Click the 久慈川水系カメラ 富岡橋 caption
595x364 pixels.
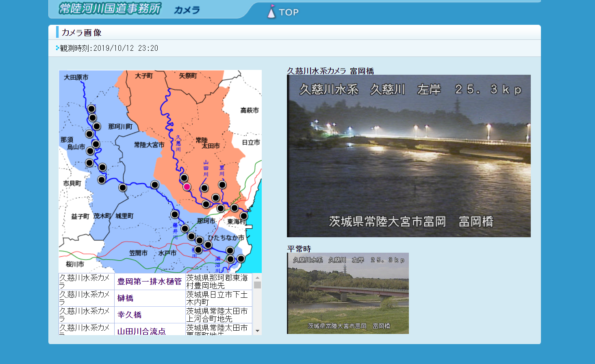330,71
